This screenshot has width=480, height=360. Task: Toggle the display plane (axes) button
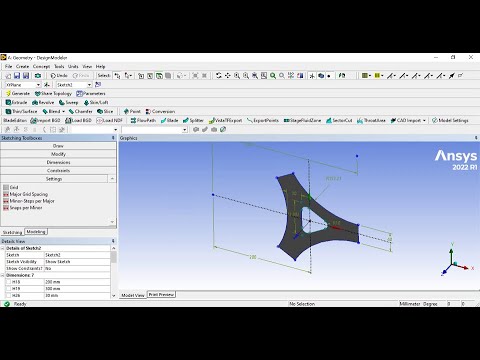point(312,76)
